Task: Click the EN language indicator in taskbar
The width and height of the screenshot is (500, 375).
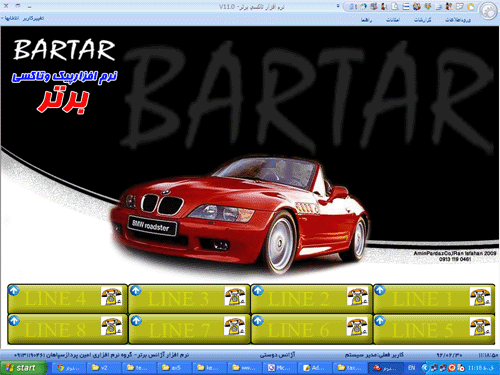Action: click(411, 368)
